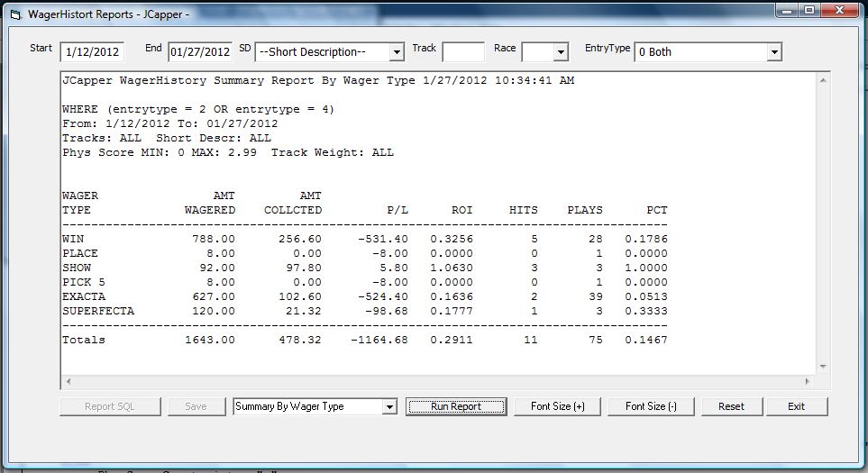Maximize the WagerHistort Reports window

809,10
